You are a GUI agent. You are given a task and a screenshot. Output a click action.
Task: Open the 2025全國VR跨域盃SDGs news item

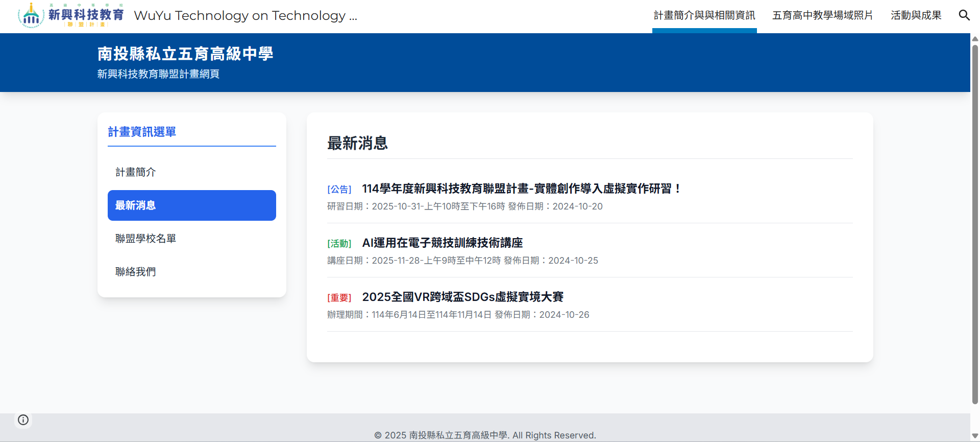click(462, 297)
